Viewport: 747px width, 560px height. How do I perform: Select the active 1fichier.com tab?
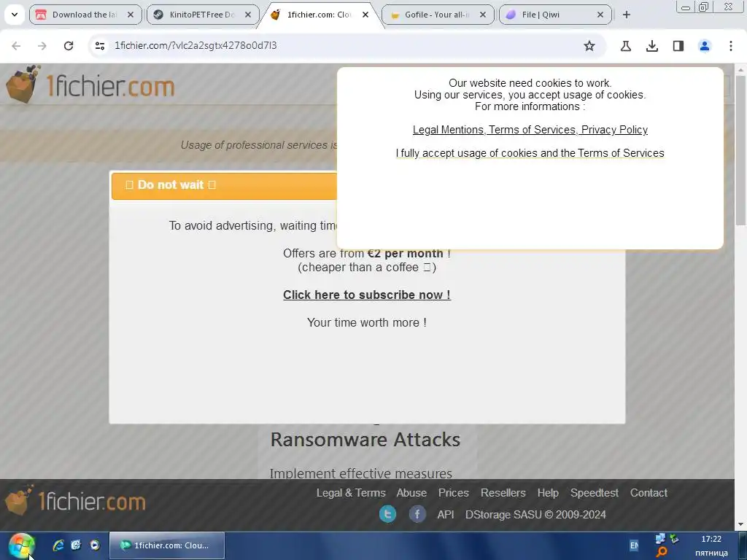320,15
